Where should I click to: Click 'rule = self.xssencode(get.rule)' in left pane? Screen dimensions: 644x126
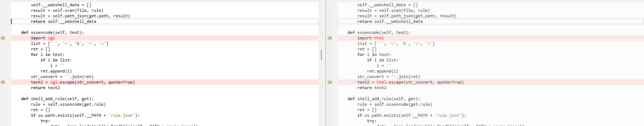point(68,104)
